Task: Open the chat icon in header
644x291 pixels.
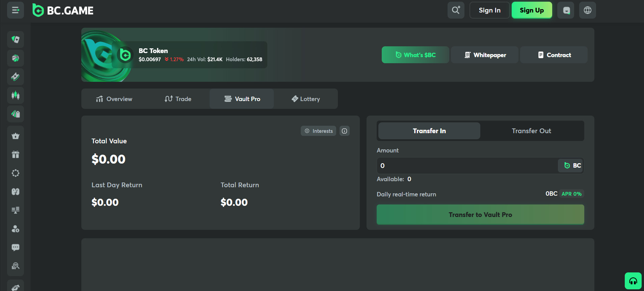Action: (x=566, y=10)
